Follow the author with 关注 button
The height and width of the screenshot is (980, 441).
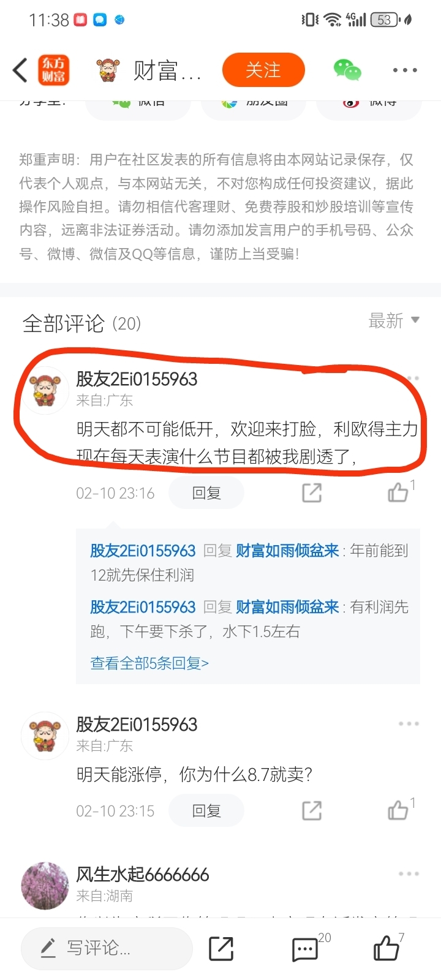[x=263, y=70]
